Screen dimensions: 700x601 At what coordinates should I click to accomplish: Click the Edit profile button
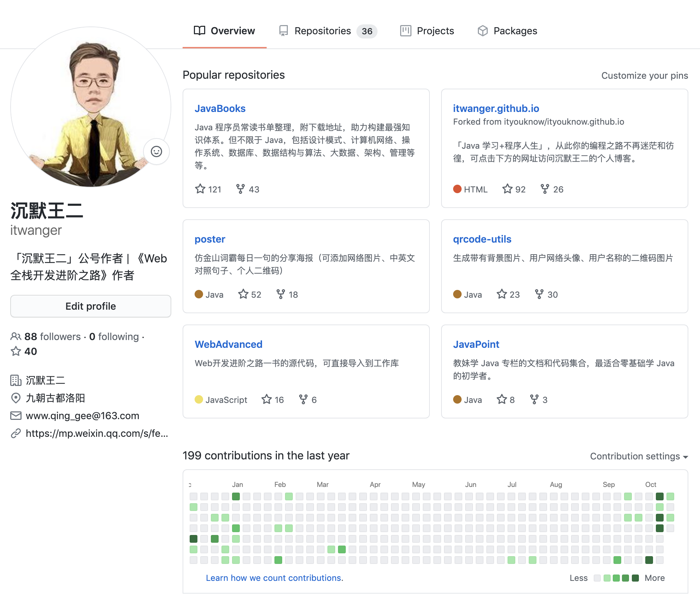pyautogui.click(x=91, y=306)
